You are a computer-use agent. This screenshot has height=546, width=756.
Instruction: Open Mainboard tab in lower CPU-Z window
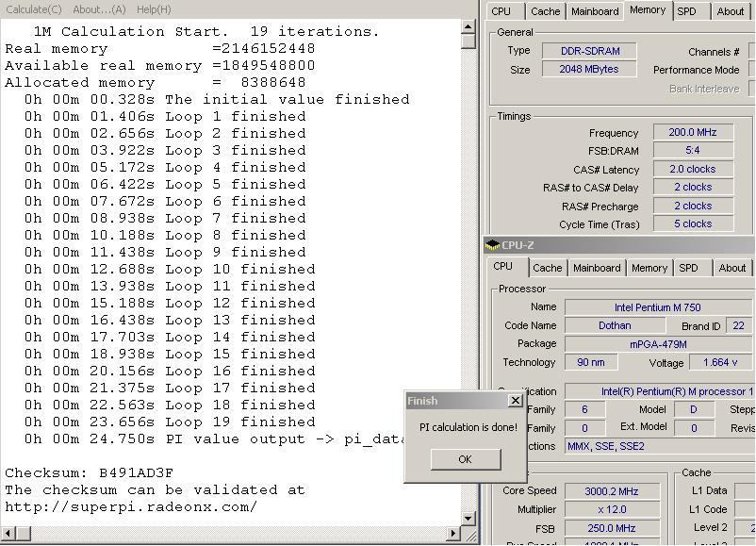pos(597,268)
